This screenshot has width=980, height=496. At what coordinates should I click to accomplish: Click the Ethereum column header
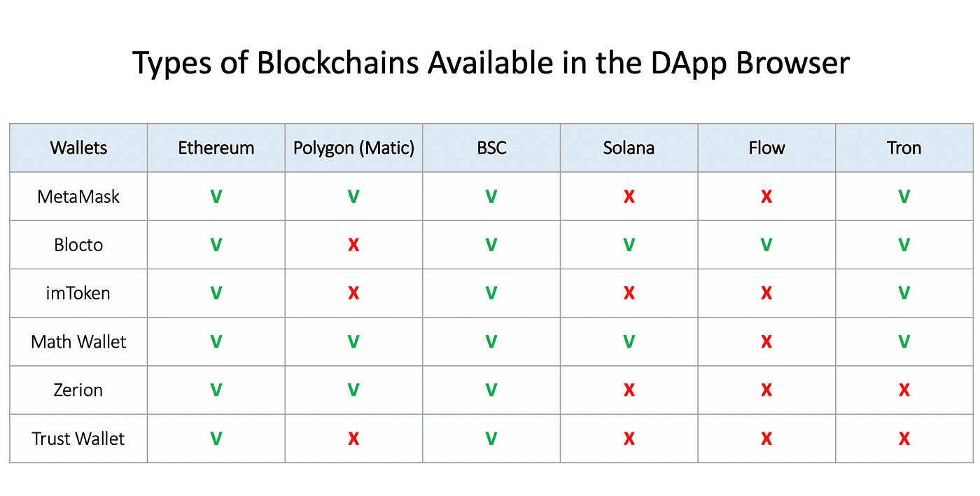point(216,148)
